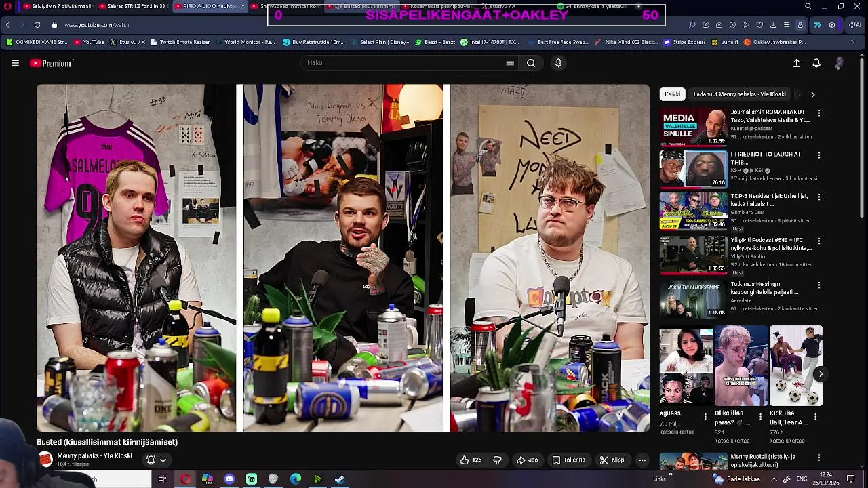This screenshot has width=868, height=488.
Task: Open the browser tab search magnifier
Action: point(808,7)
